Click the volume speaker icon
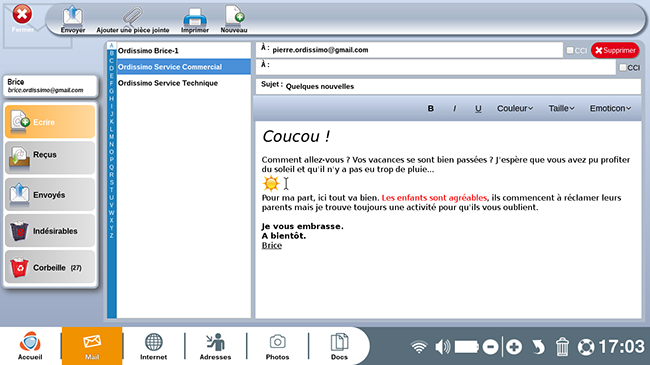Image resolution: width=650 pixels, height=365 pixels. click(x=442, y=347)
